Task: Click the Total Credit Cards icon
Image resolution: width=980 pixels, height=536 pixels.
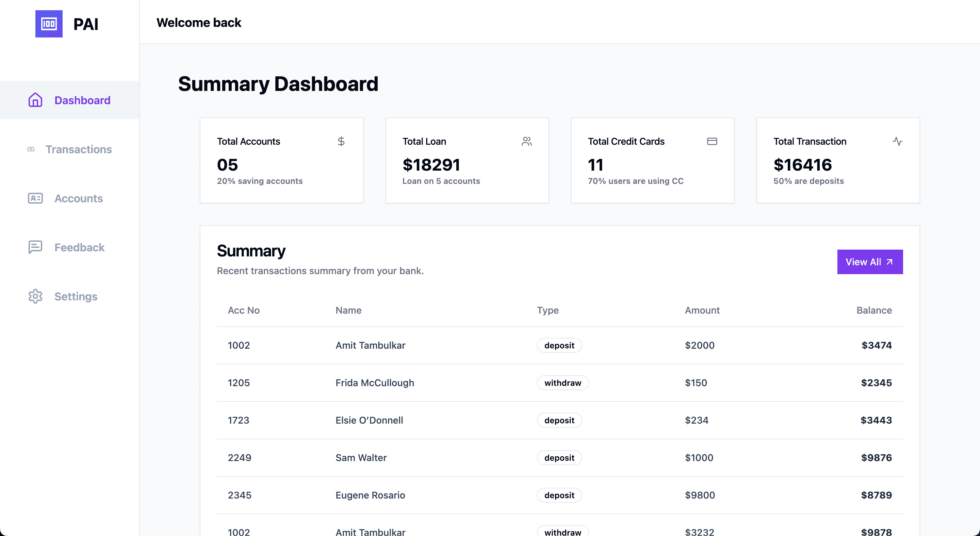Action: 712,141
